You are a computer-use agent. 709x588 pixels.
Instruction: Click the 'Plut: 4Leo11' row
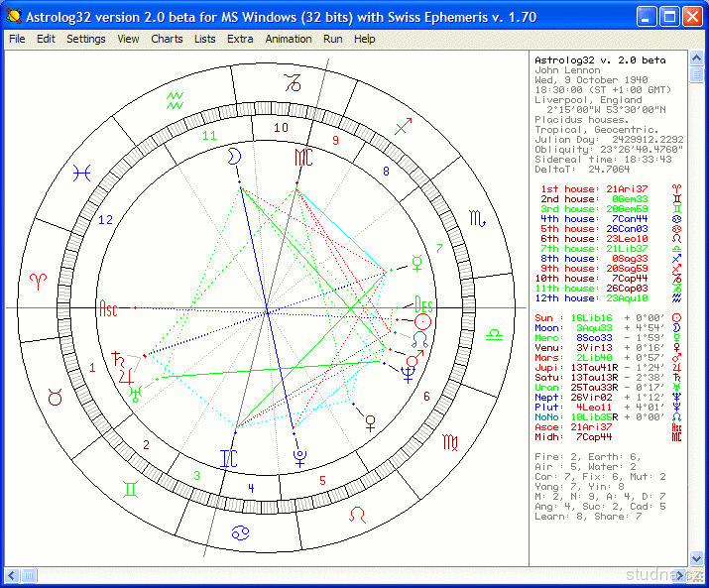pos(609,408)
